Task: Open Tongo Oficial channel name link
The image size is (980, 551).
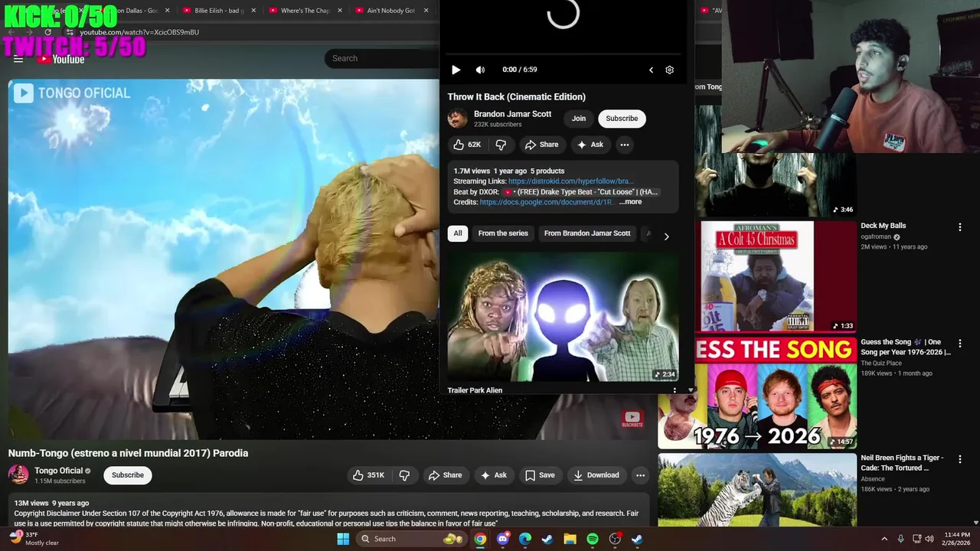Action: tap(58, 471)
